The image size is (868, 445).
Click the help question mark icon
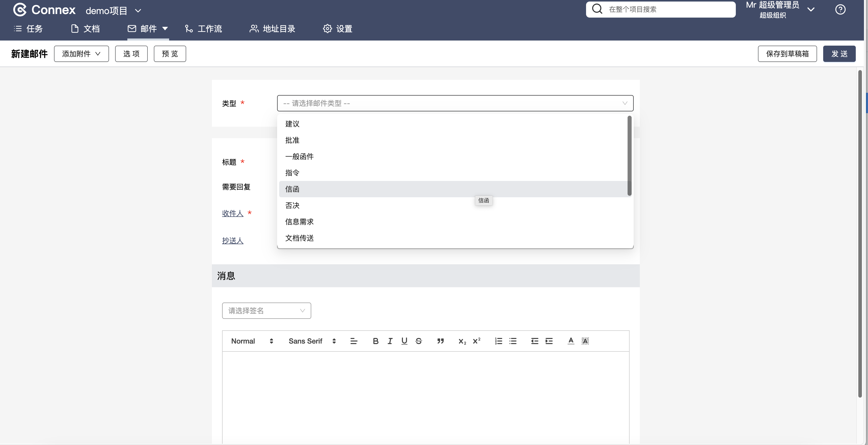click(840, 9)
